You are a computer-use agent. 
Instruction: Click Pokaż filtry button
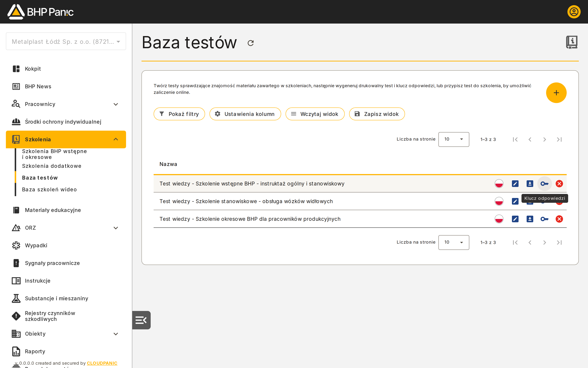click(179, 114)
